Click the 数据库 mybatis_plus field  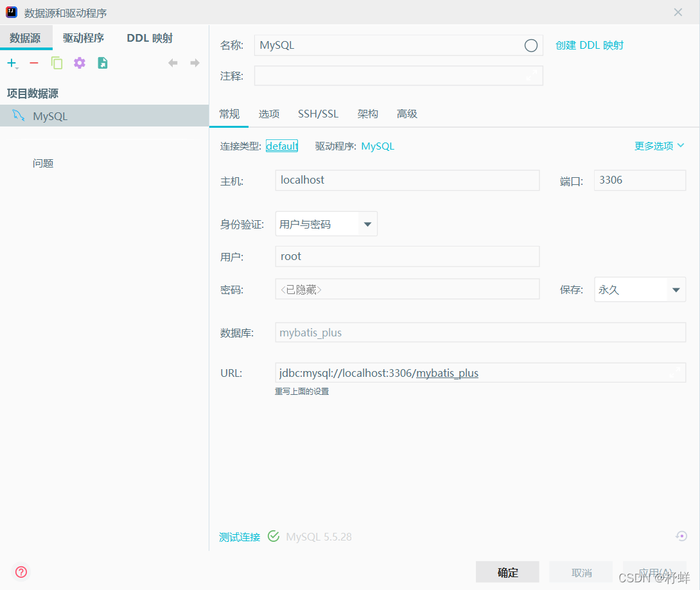coord(480,333)
